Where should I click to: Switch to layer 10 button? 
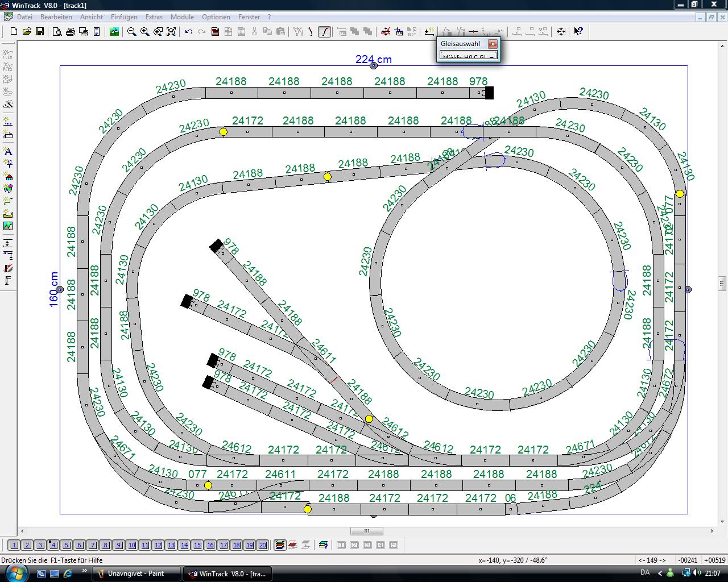pyautogui.click(x=132, y=545)
